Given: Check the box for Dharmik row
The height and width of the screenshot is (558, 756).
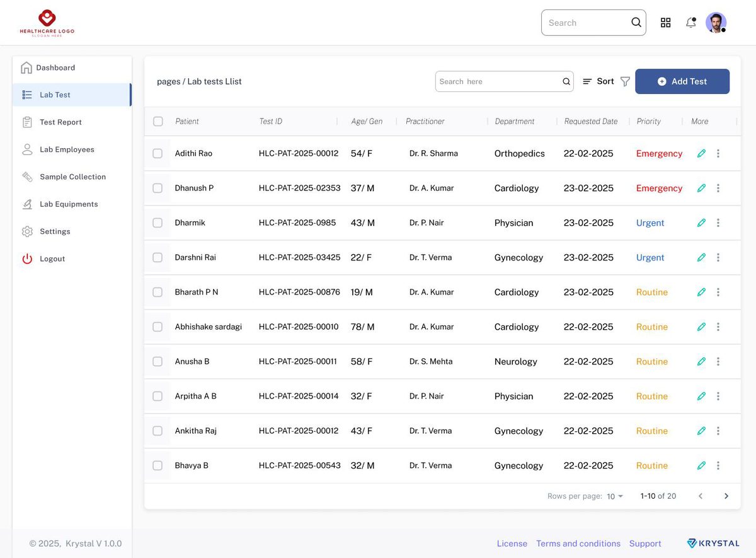Looking at the screenshot, I should (157, 223).
